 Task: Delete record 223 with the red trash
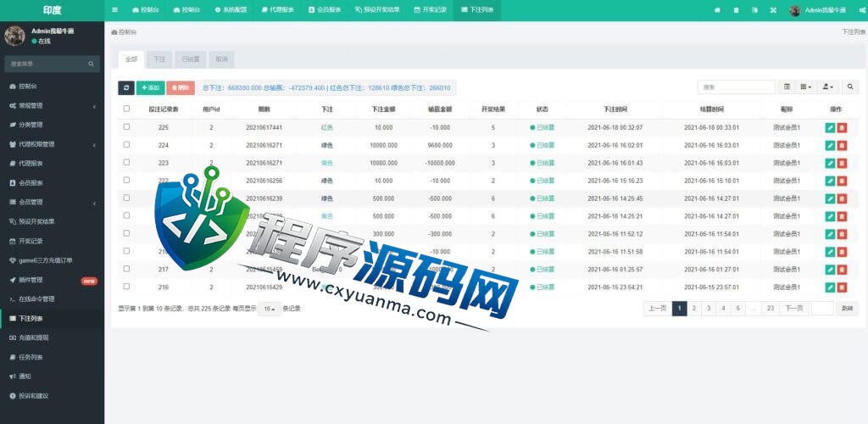coord(842,163)
